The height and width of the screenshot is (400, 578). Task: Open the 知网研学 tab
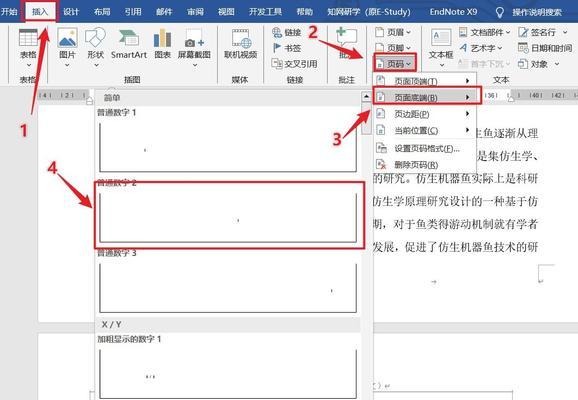point(369,11)
